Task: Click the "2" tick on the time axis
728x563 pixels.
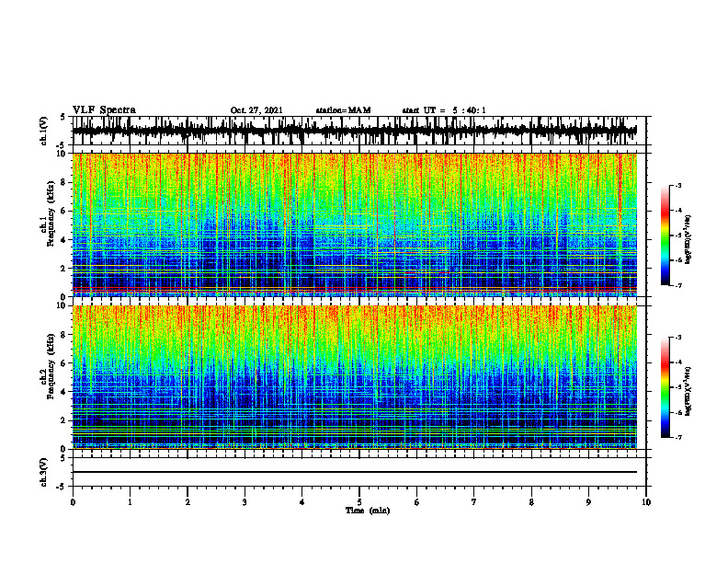Action: [x=188, y=502]
